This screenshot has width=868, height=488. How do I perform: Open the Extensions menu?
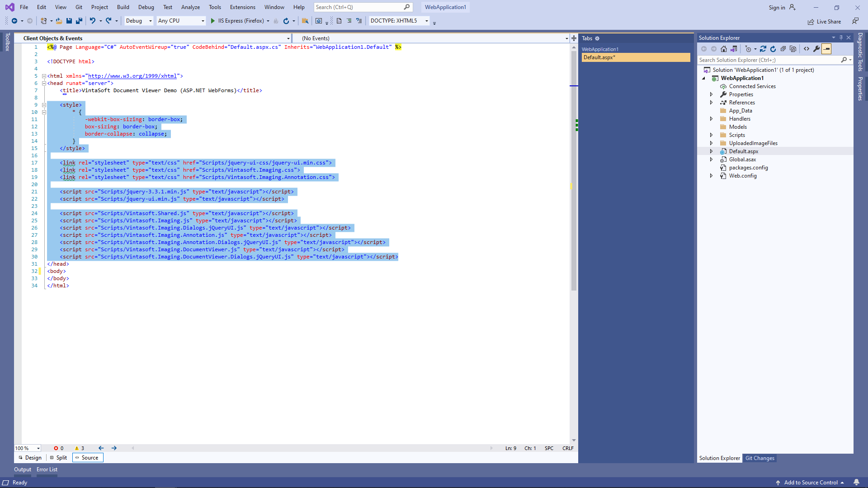[x=242, y=7]
